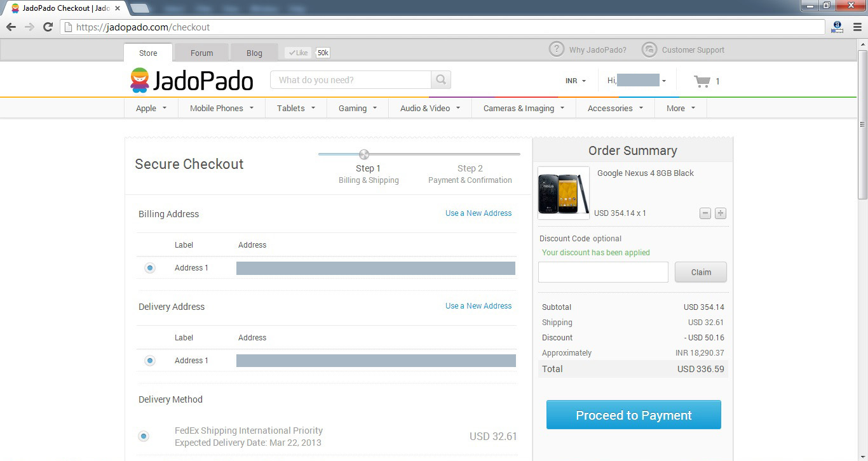
Task: Click the browser extension icon beside address bar
Action: pos(837,27)
